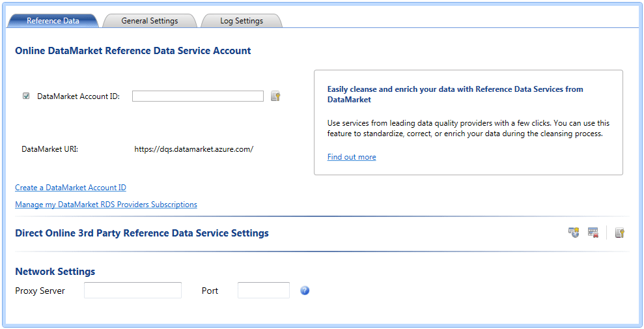The width and height of the screenshot is (644, 329).
Task: Focus the Port input field
Action: (264, 291)
